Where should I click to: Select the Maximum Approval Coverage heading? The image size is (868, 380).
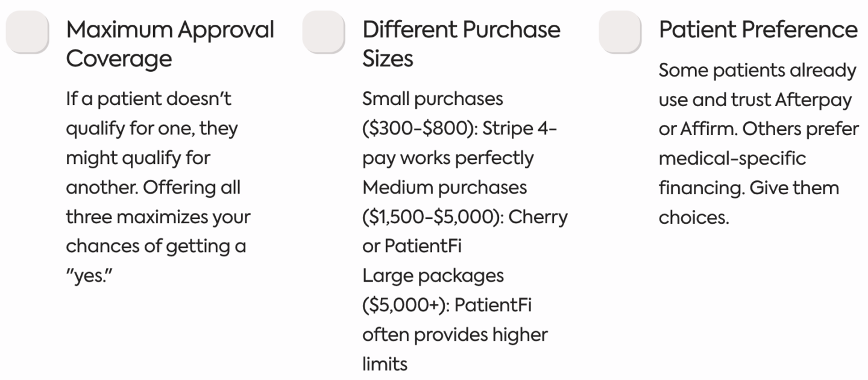(x=170, y=44)
